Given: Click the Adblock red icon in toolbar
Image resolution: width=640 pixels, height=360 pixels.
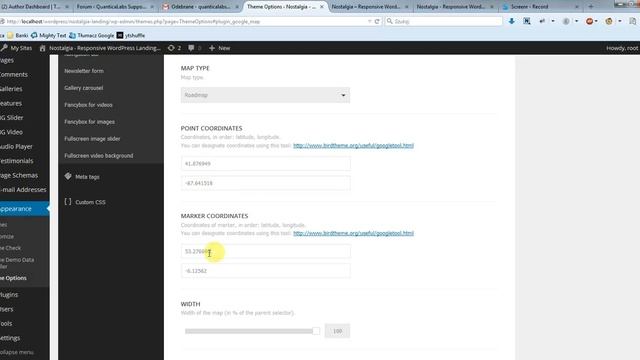Looking at the screenshot, I should point(589,21).
